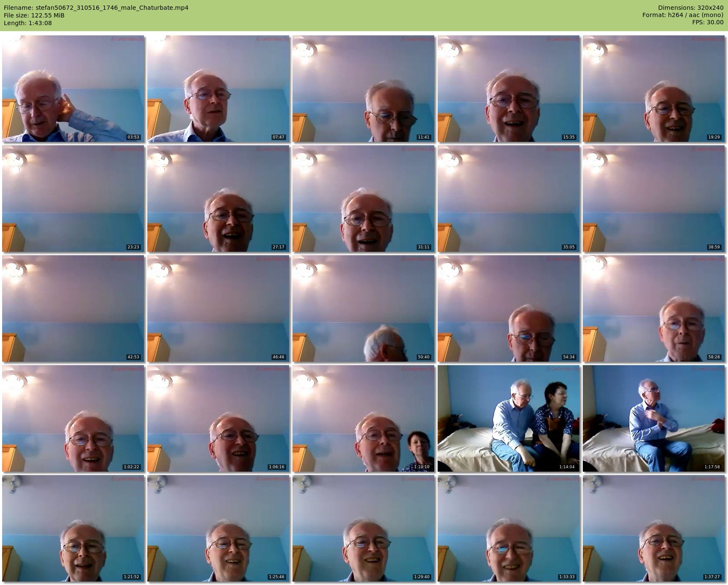This screenshot has height=585, width=728.
Task: Click the frame marked 38:59
Action: pos(653,199)
